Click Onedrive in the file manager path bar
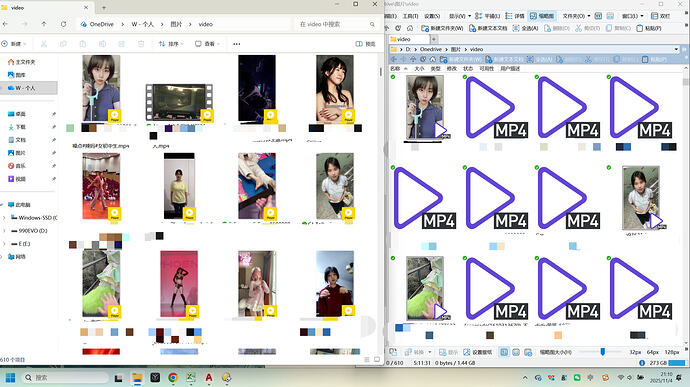The image size is (690, 387). coord(430,49)
